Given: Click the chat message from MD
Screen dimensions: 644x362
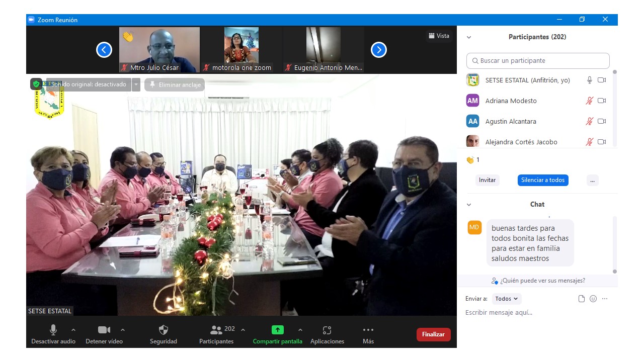Looking at the screenshot, I should 530,243.
